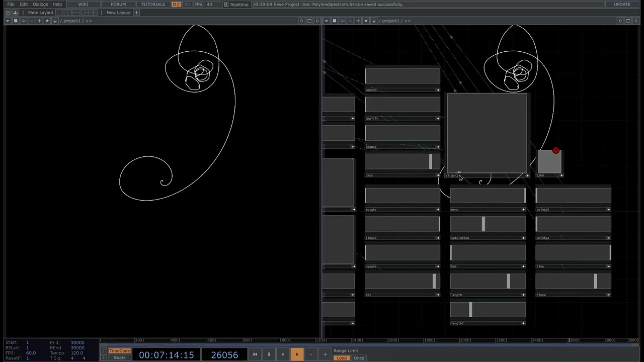644x362 pixels.
Task: Click right pane square pane-type icon
Action: [334, 21]
